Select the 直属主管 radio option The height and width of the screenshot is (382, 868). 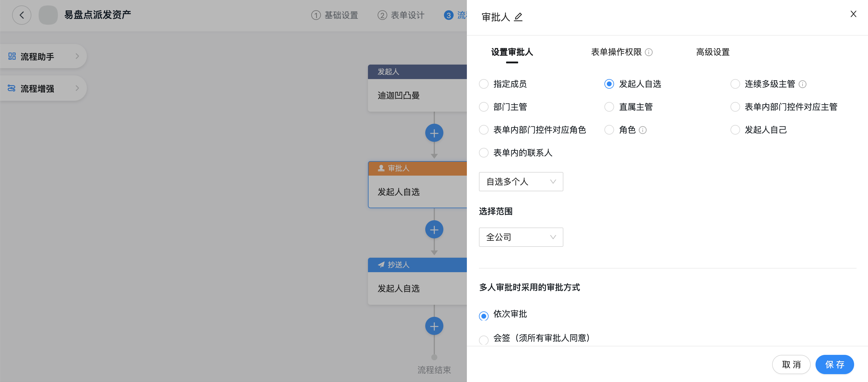pos(609,107)
